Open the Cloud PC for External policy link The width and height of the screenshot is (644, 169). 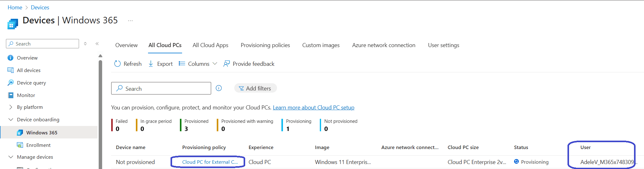tap(210, 162)
